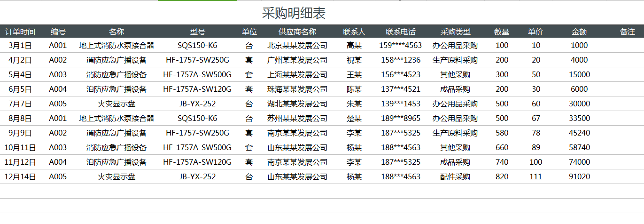Viewport: 644px width, 224px height.
Task: Select cell A005 in the 7月7日 row
Action: 58,104
